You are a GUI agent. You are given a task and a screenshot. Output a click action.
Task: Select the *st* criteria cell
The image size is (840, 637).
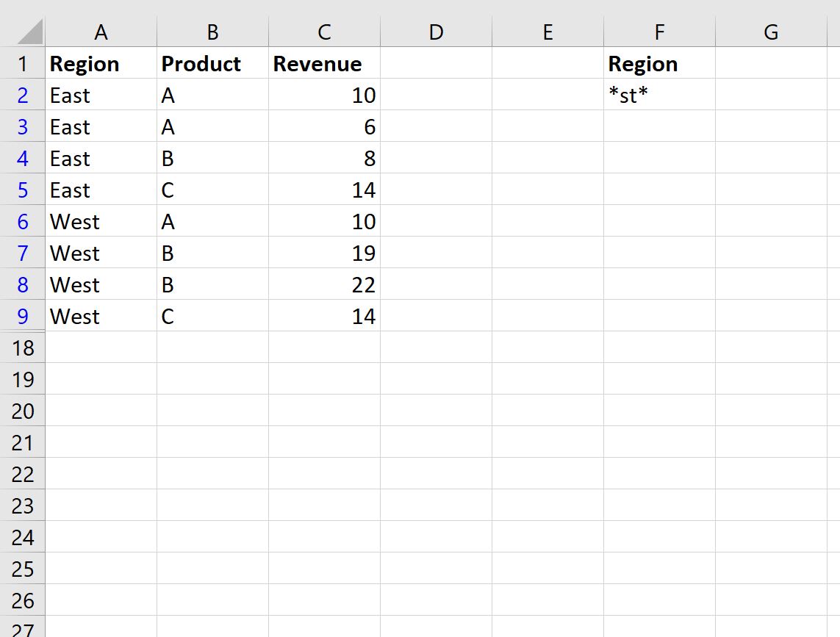point(659,95)
